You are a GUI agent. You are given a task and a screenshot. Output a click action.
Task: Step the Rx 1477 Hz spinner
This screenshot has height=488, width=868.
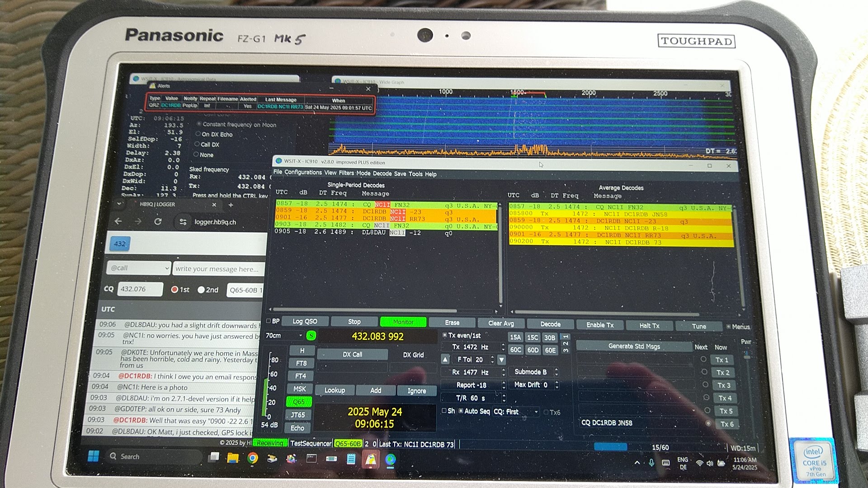click(x=503, y=372)
